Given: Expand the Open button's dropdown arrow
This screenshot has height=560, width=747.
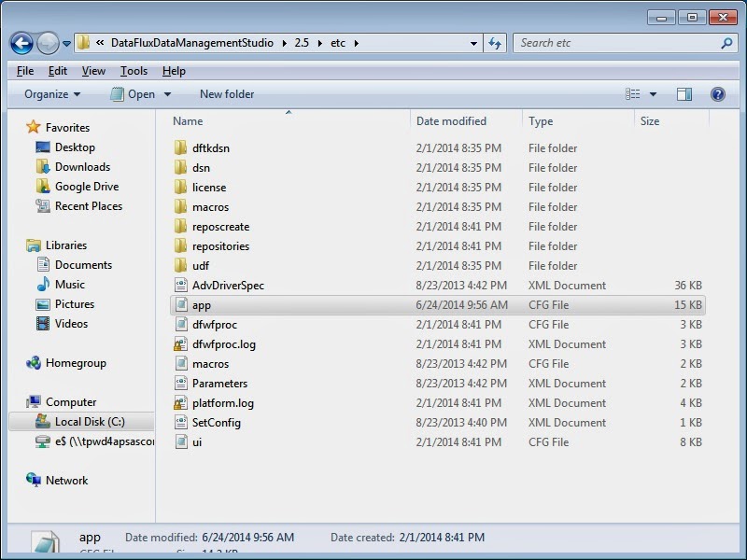Looking at the screenshot, I should (x=168, y=94).
